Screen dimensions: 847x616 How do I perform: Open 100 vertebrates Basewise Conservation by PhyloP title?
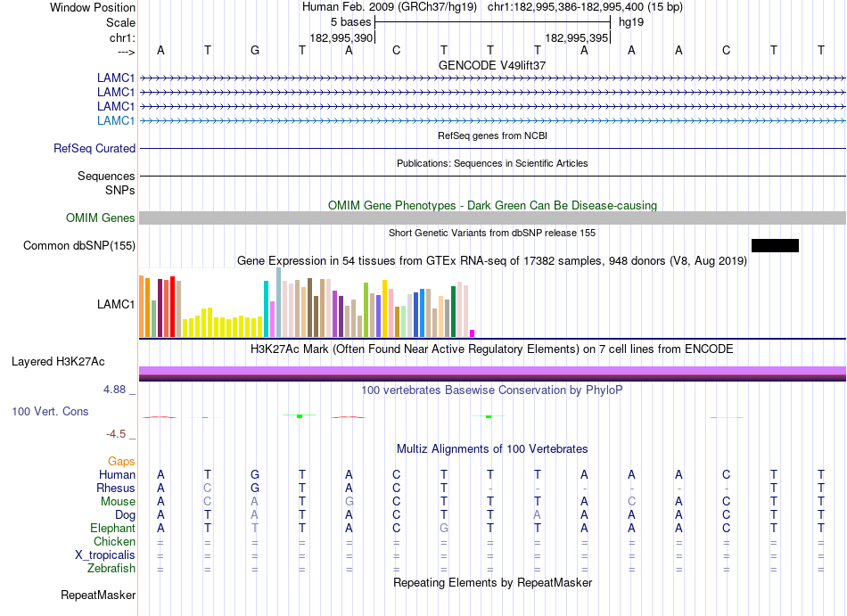(492, 390)
